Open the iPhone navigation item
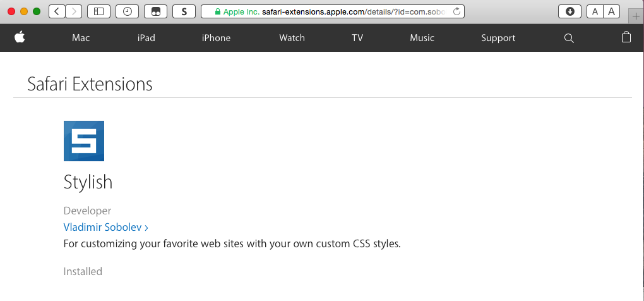The width and height of the screenshot is (644, 301). 216,38
